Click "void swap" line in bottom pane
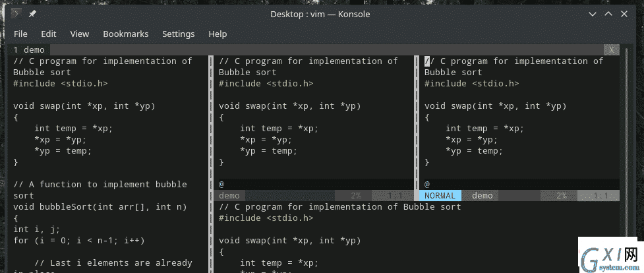 click(290, 241)
